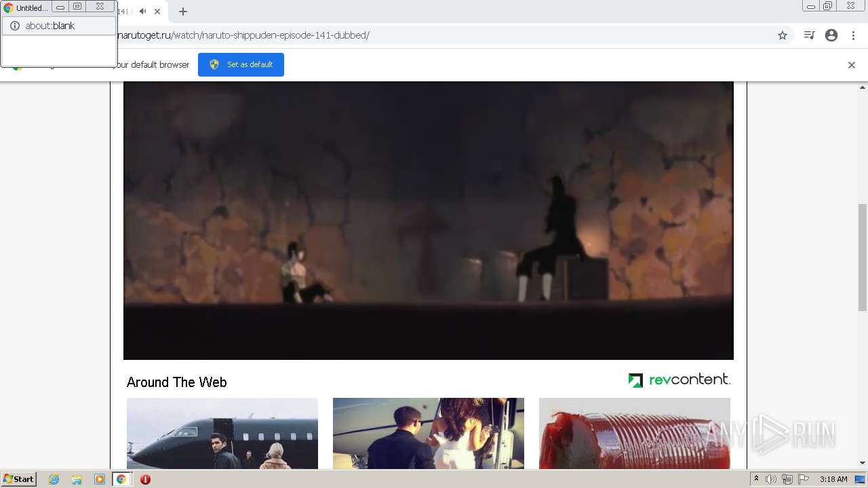Open File Explorer from taskbar
Viewport: 868px width, 488px height.
(77, 479)
